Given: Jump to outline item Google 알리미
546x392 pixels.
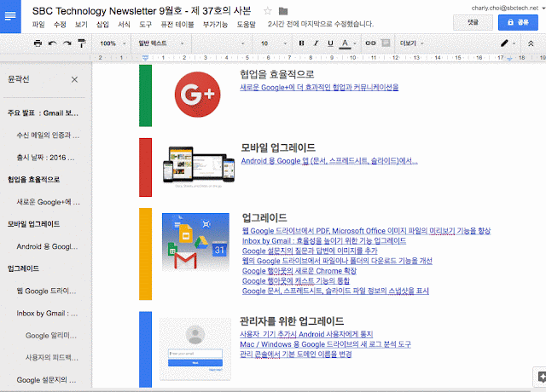Looking at the screenshot, I should click(x=51, y=336).
